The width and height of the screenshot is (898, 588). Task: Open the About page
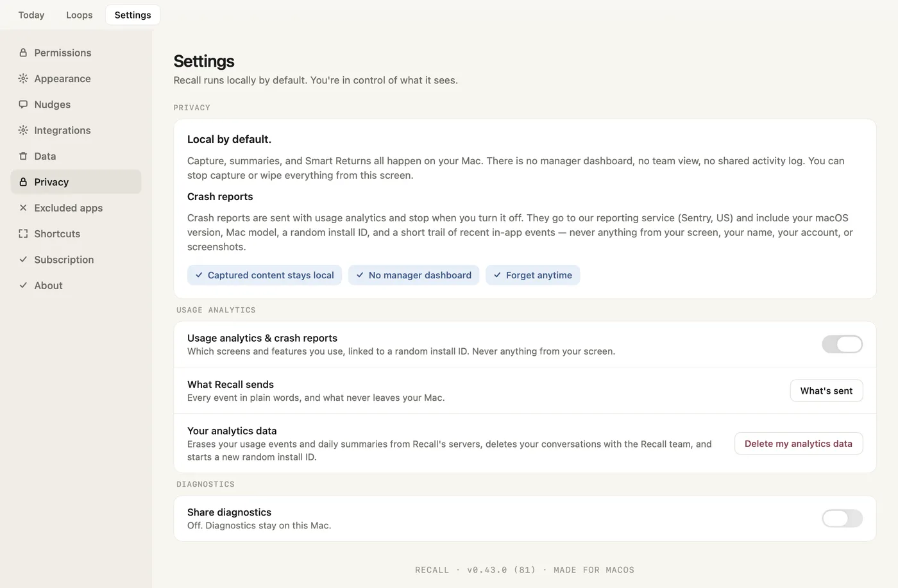click(76, 285)
